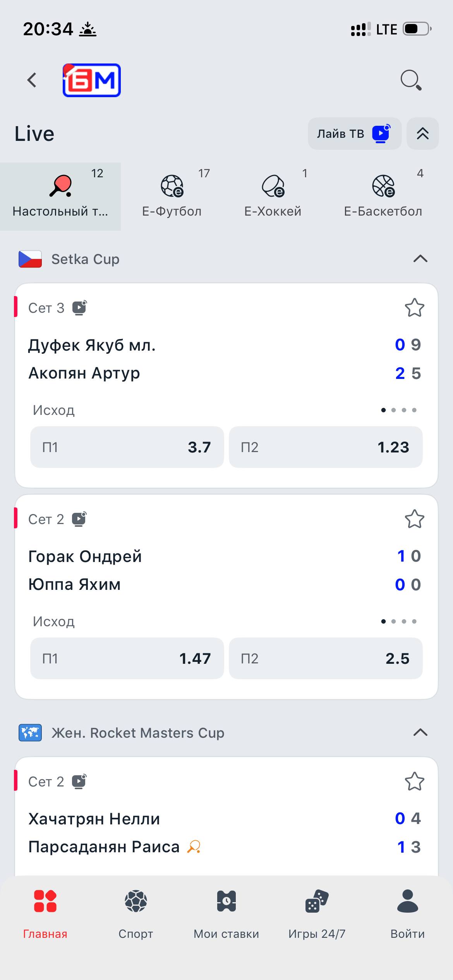Tap market pagination dots in Дуфек–Акопян card
453x980 pixels.
[399, 410]
